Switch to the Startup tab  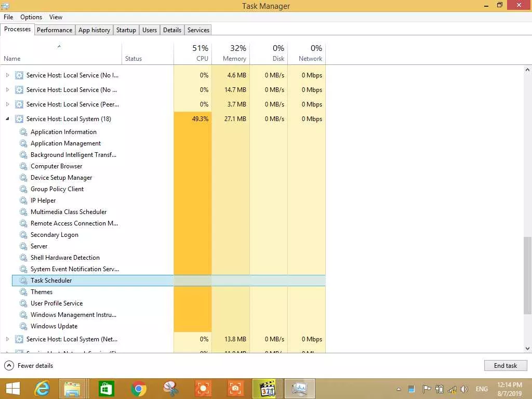[126, 30]
